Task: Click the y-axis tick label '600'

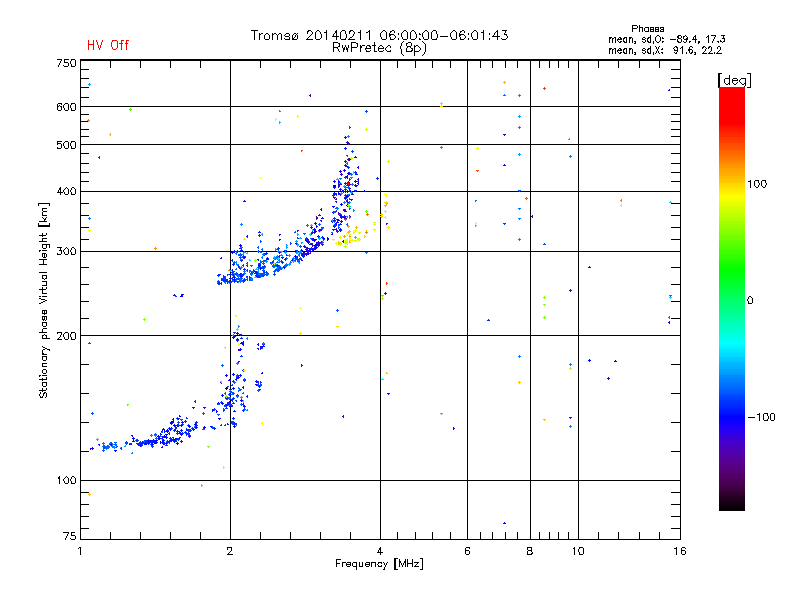Action: point(66,107)
